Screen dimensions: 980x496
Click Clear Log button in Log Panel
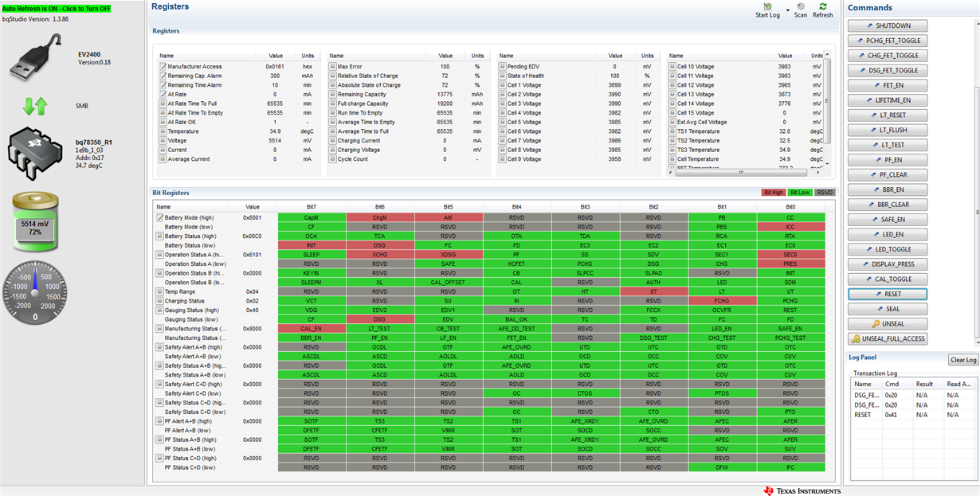tap(963, 360)
